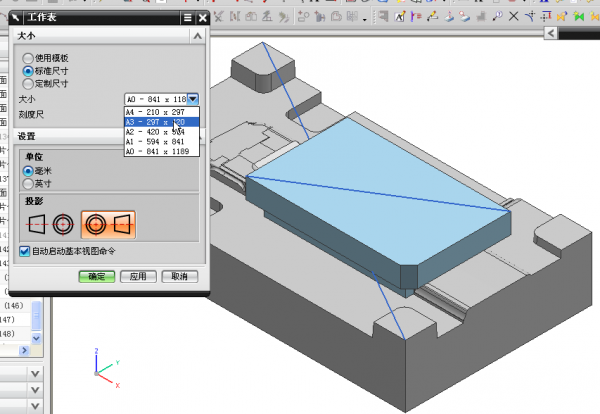Click the blue curve with plus icon
The width and height of the screenshot is (600, 414).
[x=530, y=16]
